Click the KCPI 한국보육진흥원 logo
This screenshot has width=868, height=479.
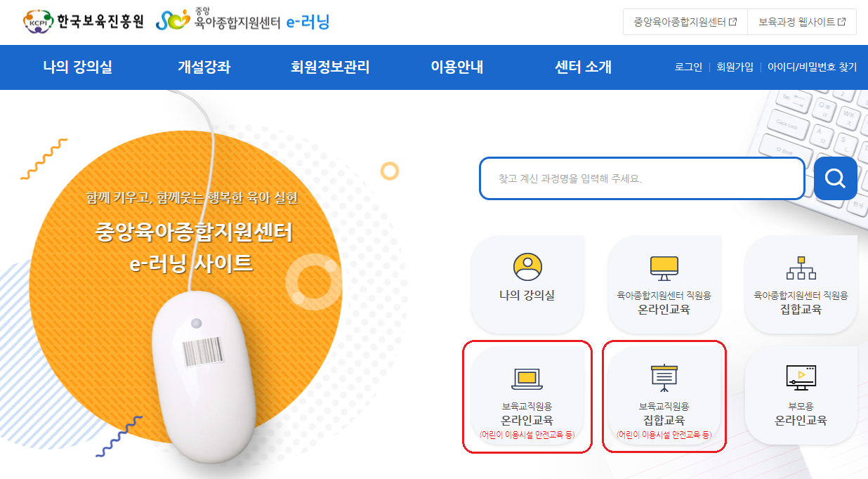tap(84, 21)
